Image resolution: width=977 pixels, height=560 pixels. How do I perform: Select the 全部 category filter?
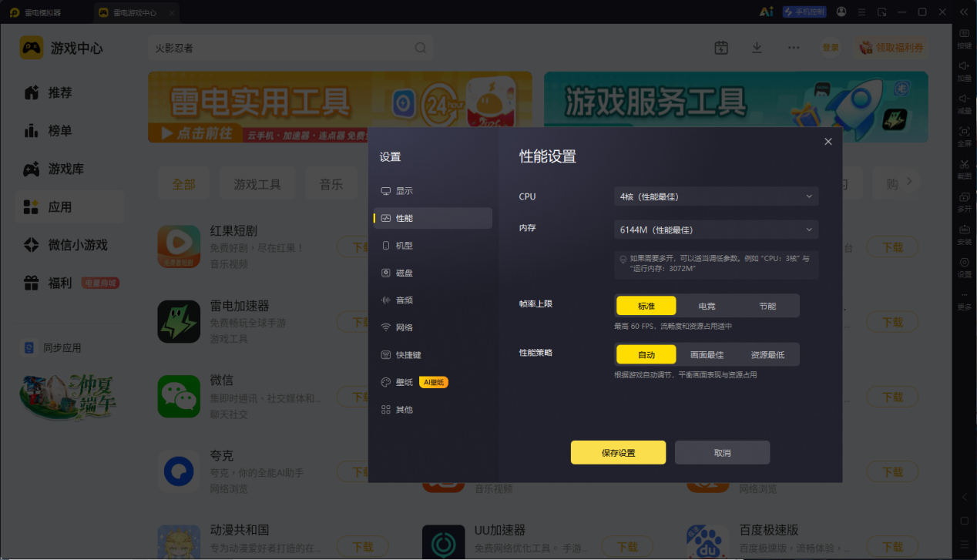(183, 184)
